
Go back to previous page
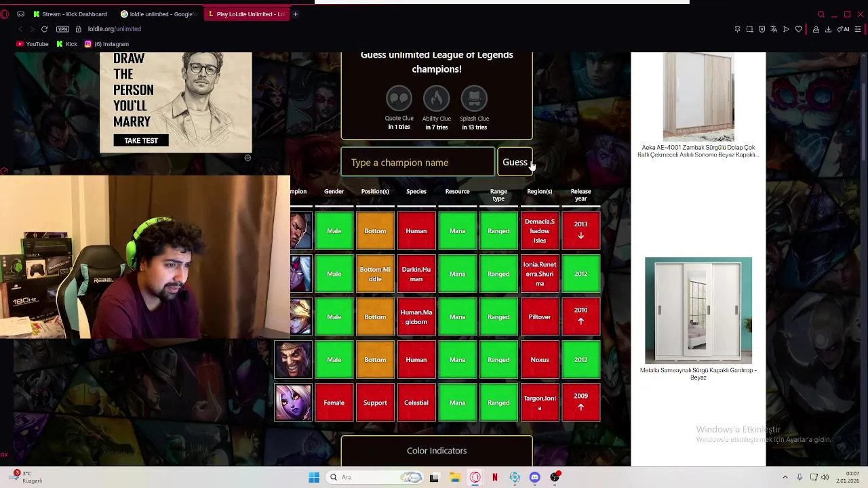click(20, 29)
